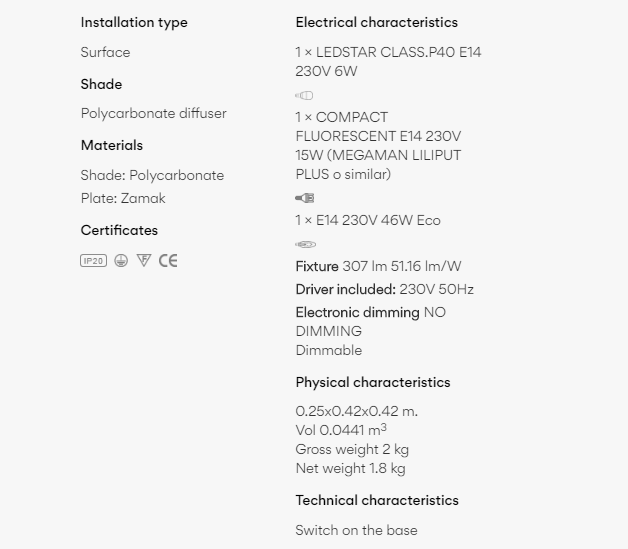Image resolution: width=628 pixels, height=549 pixels.
Task: Click the IP20 certificate icon
Action: tap(93, 261)
